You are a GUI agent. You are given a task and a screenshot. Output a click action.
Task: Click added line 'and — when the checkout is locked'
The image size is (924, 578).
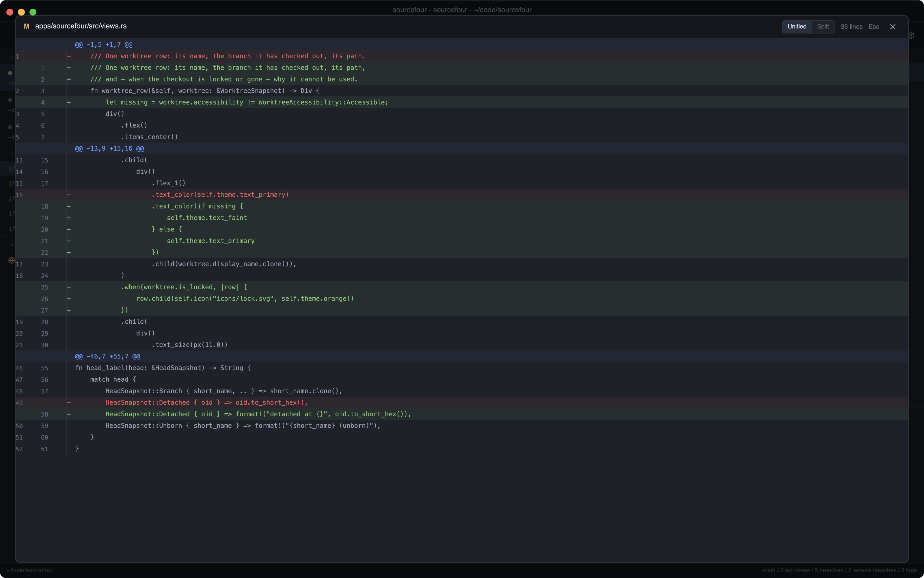pyautogui.click(x=462, y=79)
